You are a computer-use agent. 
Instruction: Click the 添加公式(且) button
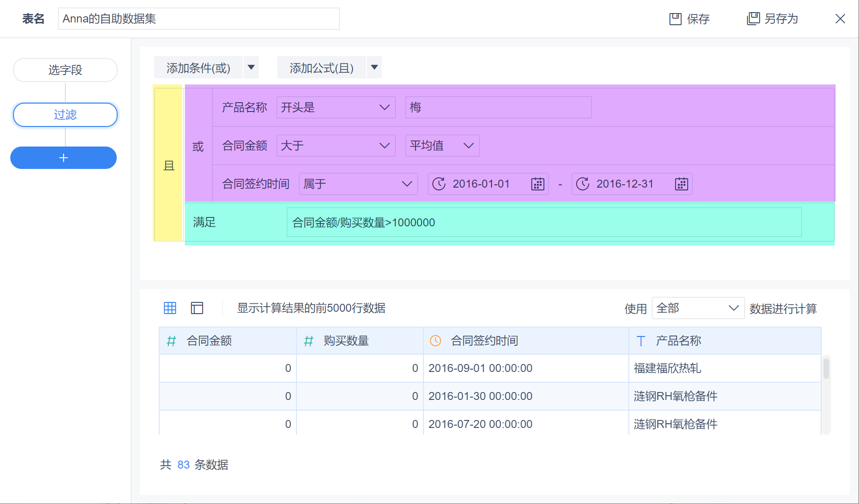click(322, 67)
